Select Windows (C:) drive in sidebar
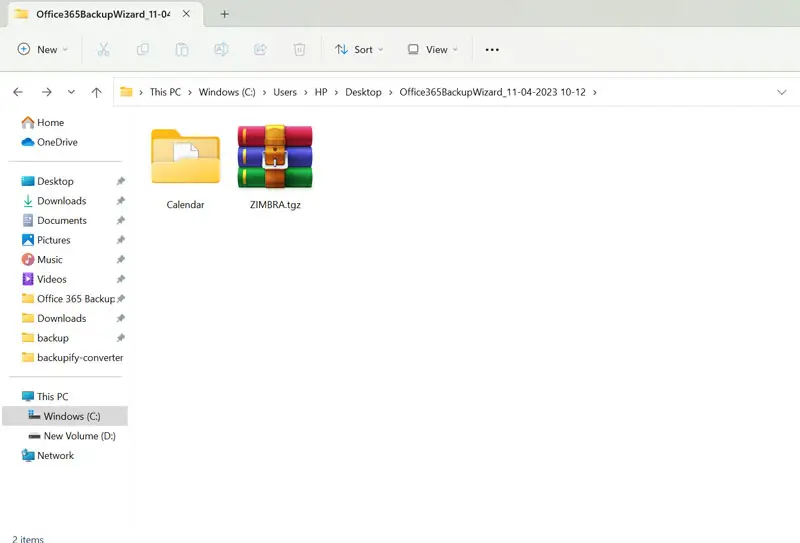 click(x=65, y=416)
